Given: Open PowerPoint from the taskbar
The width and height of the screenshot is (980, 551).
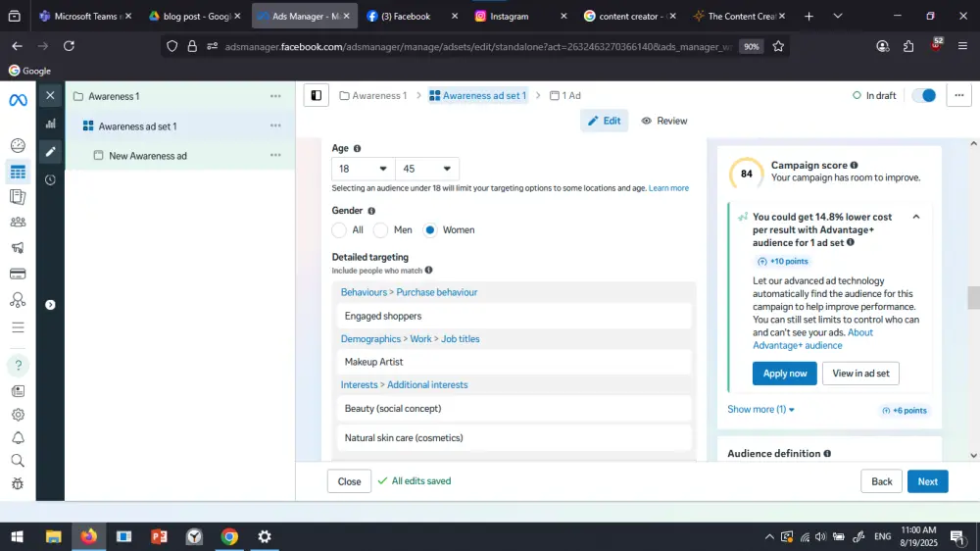Looking at the screenshot, I should (159, 536).
